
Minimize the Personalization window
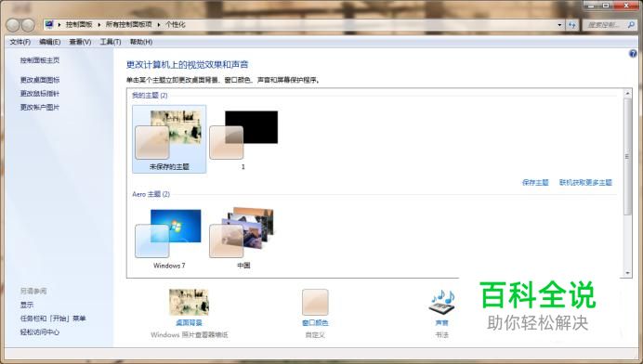(x=591, y=6)
